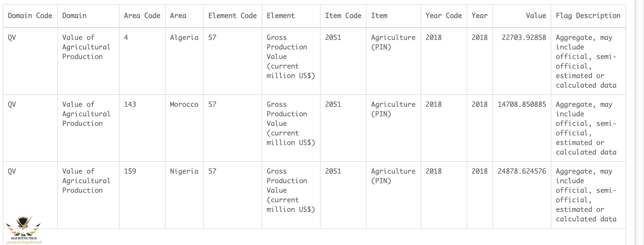
Task: Click the page's vertical scrollbar
Action: click(639, 122)
